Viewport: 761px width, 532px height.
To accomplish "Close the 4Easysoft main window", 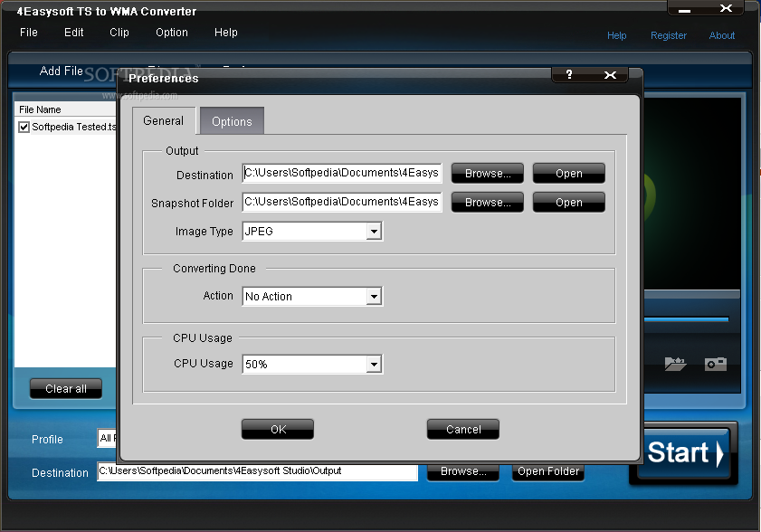I will 726,8.
